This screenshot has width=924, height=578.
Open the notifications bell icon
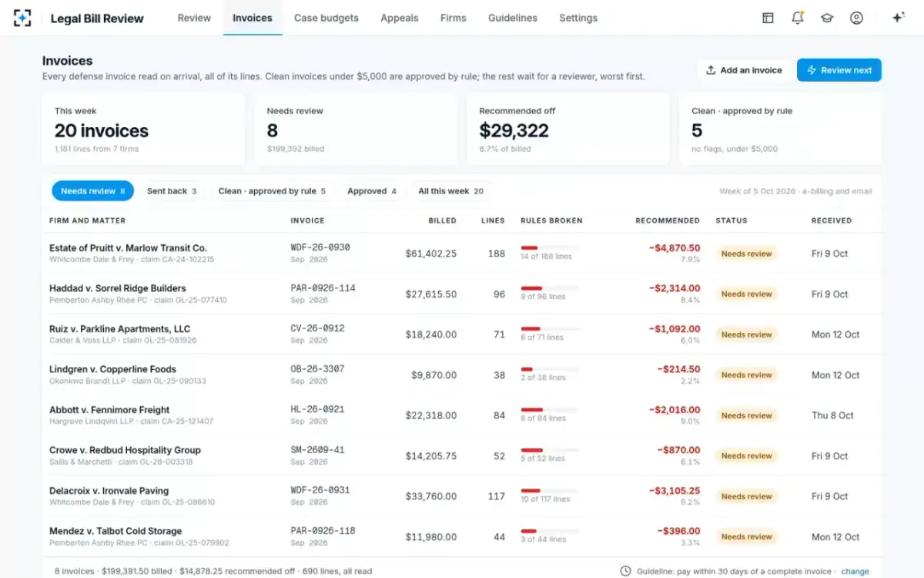coord(798,18)
